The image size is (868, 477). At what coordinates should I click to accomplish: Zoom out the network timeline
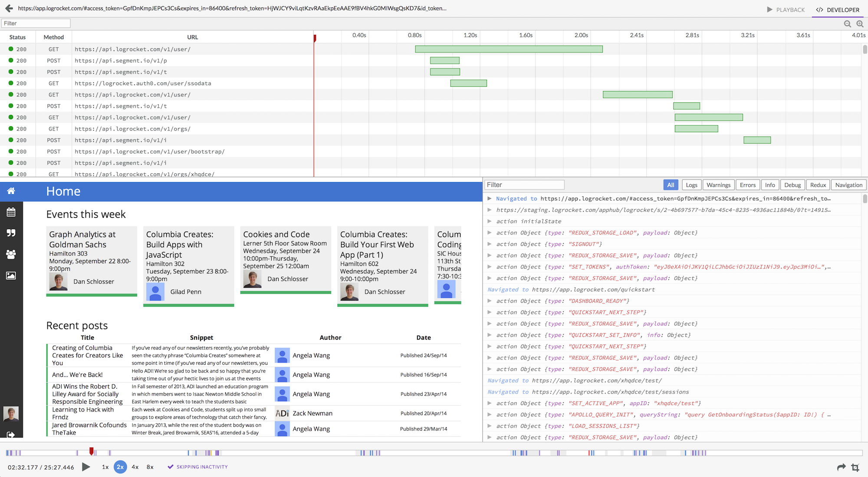pos(847,24)
